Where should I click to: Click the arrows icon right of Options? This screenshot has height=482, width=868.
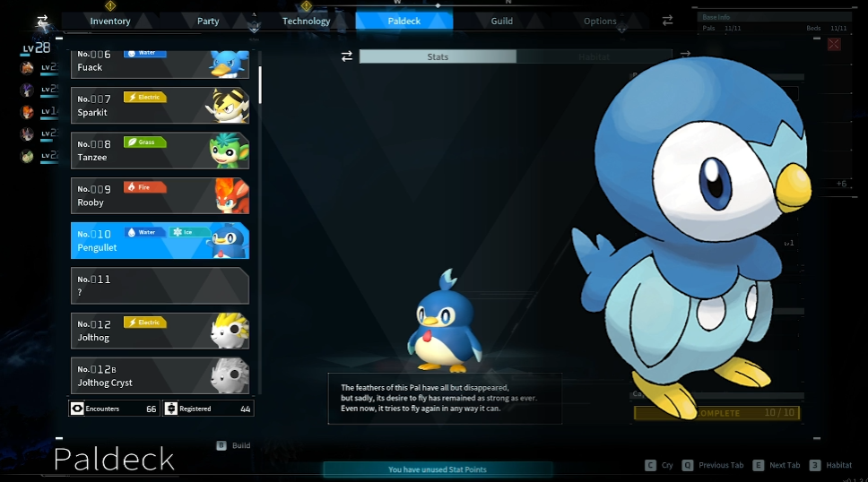click(667, 21)
